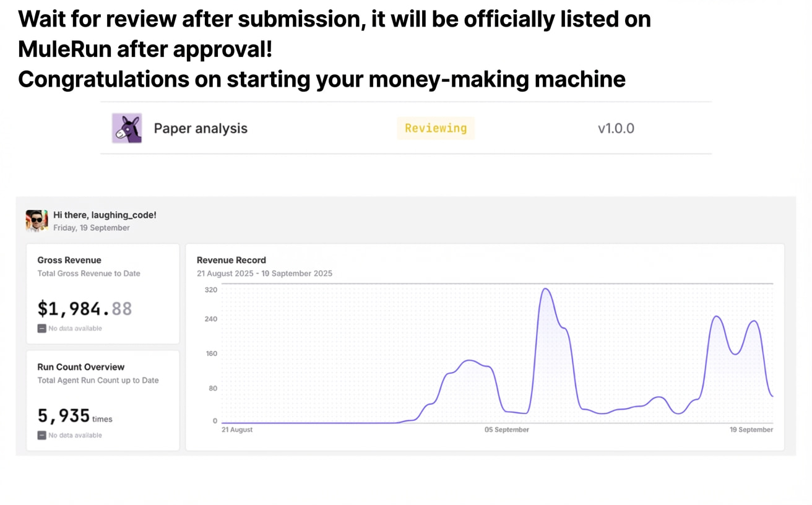This screenshot has width=812, height=505.
Task: Click the minus icon under Run Count total
Action: point(41,436)
